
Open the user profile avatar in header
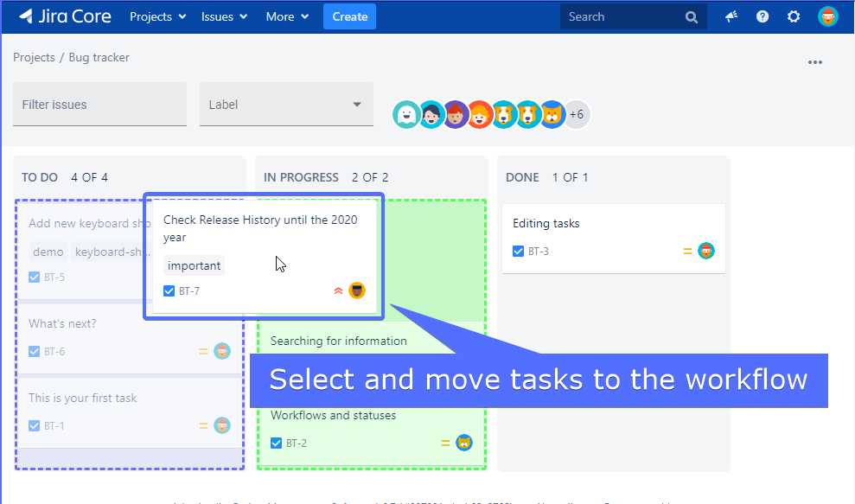tap(827, 17)
